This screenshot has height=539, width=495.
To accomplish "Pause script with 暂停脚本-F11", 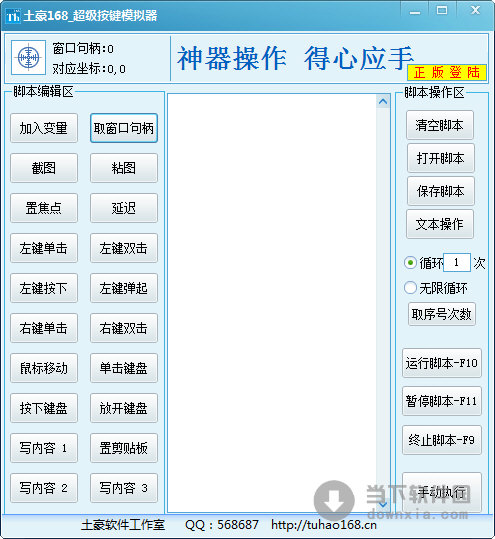I will pos(442,401).
